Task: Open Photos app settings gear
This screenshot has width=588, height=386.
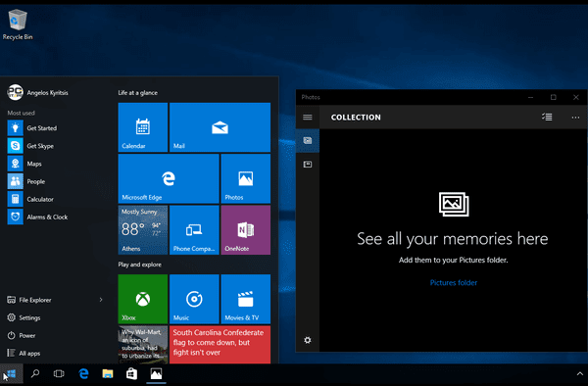Action: 308,340
